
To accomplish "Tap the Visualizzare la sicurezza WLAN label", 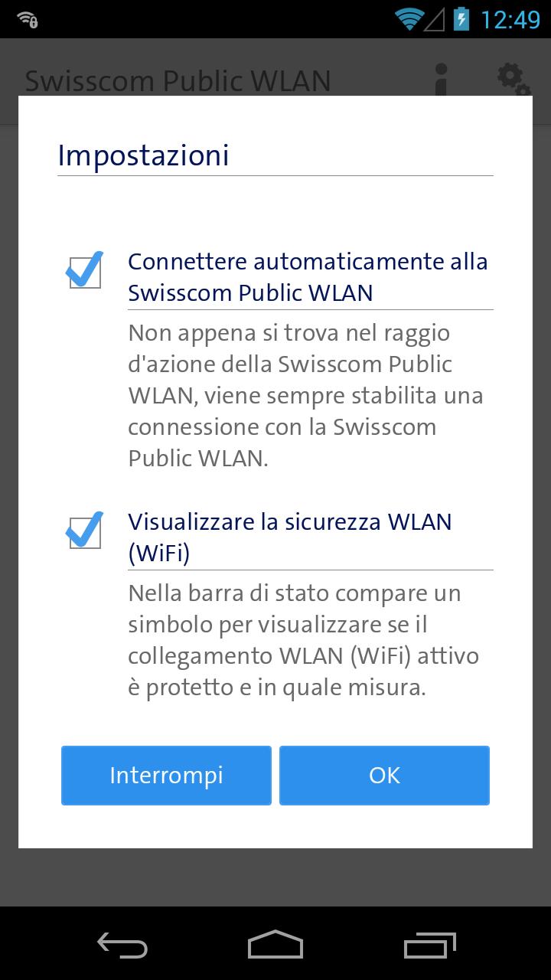I will [290, 537].
